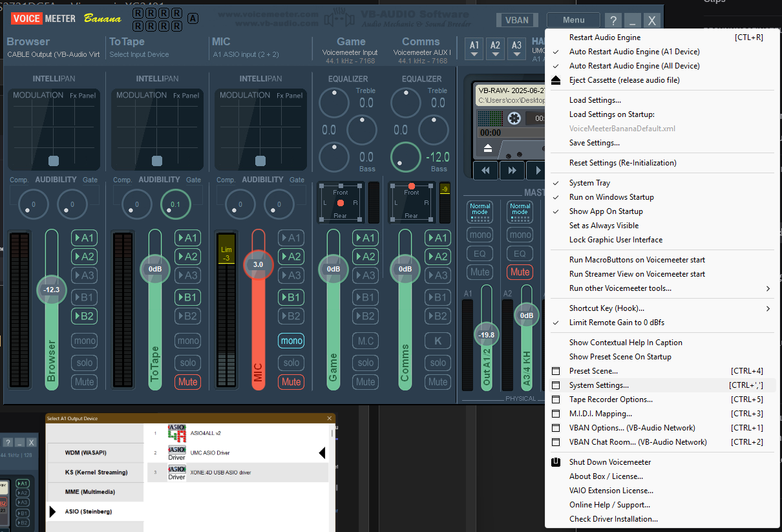Screen dimensions: 782x532
Task: Open Voicemeeter help question mark button
Action: point(613,20)
